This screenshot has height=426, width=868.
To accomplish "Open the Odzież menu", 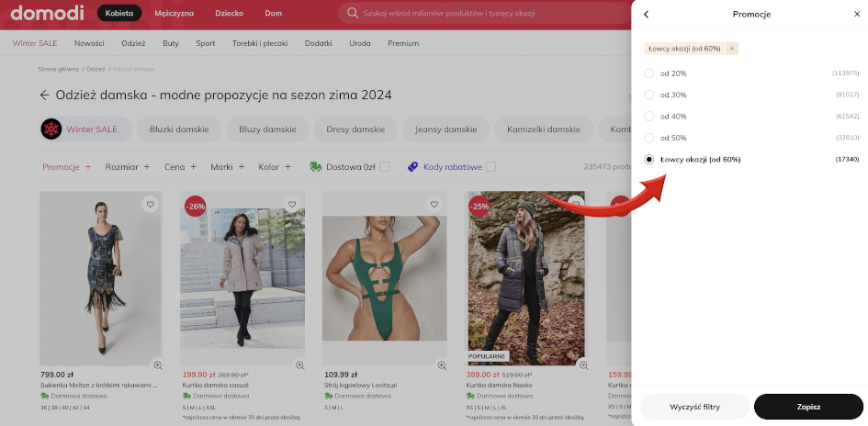I will (x=133, y=43).
